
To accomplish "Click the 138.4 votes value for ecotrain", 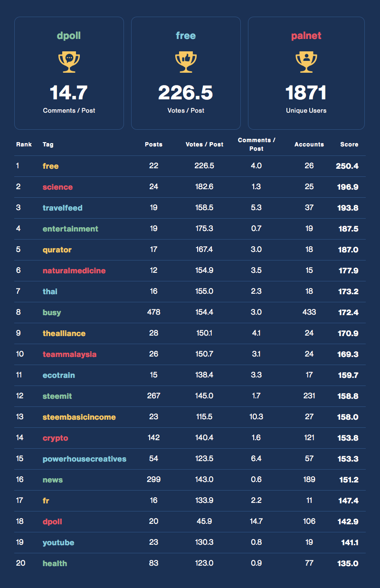I will pyautogui.click(x=204, y=375).
